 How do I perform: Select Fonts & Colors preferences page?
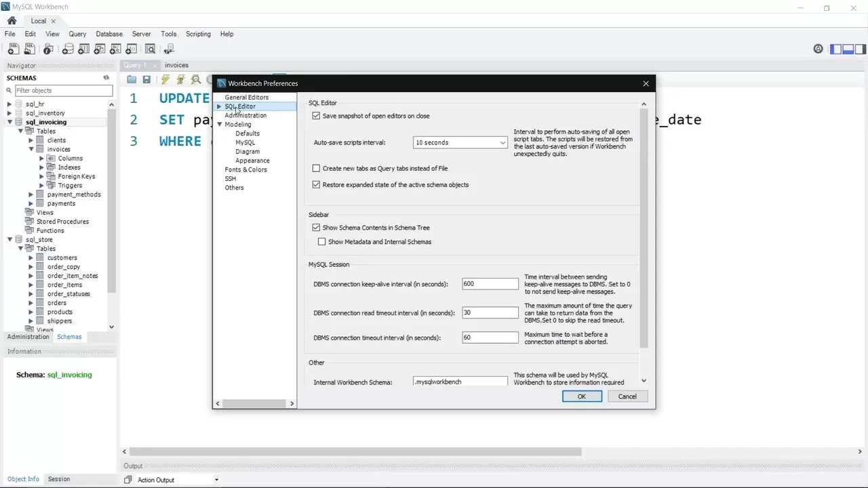[x=245, y=169]
